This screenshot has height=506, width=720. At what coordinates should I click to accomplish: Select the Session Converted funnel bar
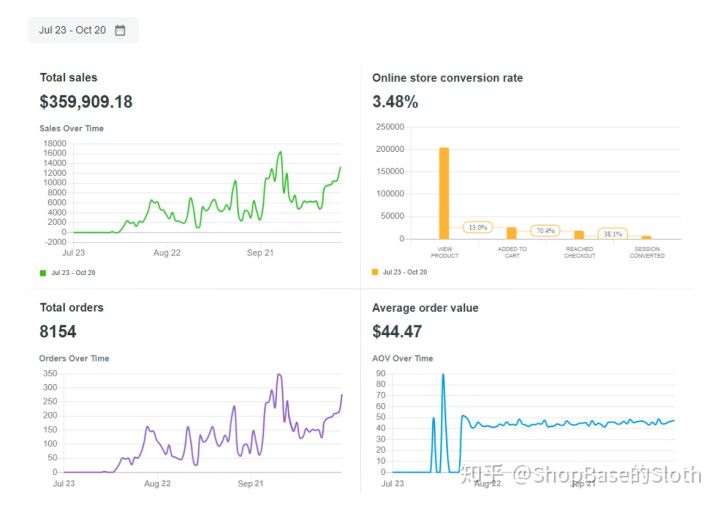647,237
